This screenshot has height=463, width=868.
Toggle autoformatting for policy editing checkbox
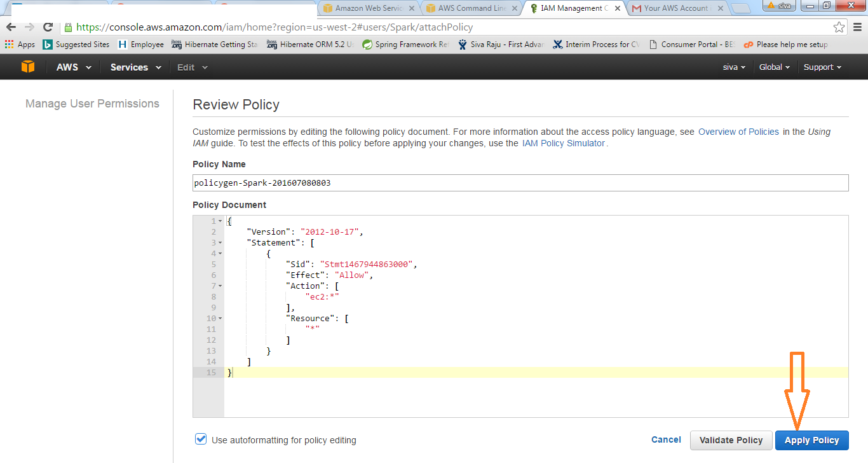coord(201,439)
